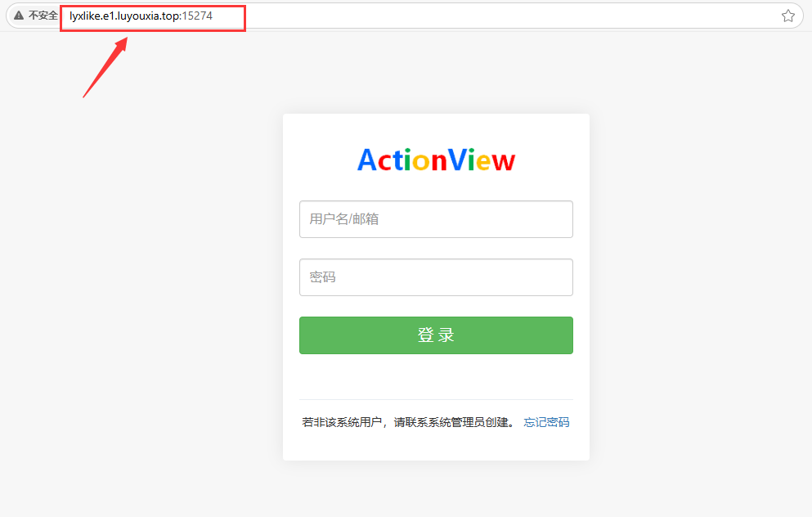Screen dimensions: 812x517
Task: Click the bookmark star icon in address bar
Action: 788,16
